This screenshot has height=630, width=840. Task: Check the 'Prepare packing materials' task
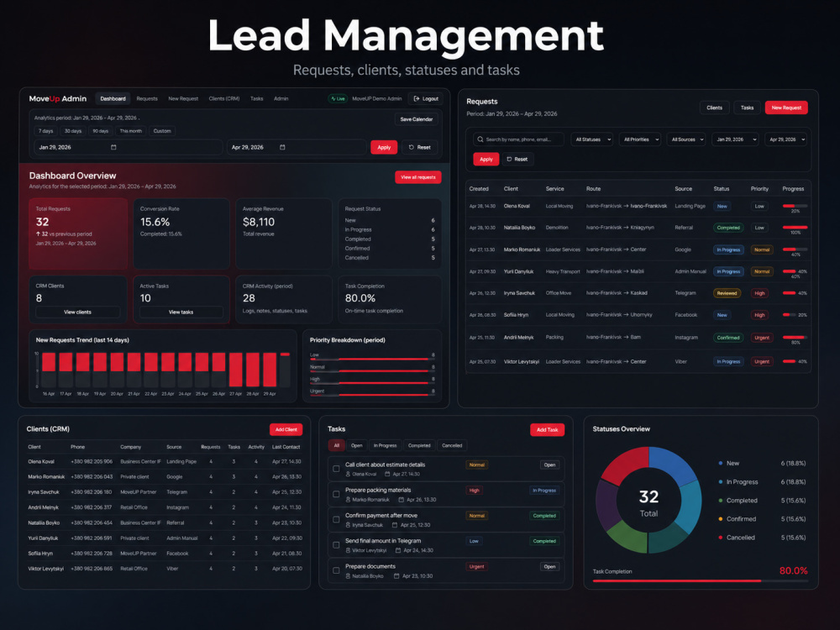(x=337, y=495)
